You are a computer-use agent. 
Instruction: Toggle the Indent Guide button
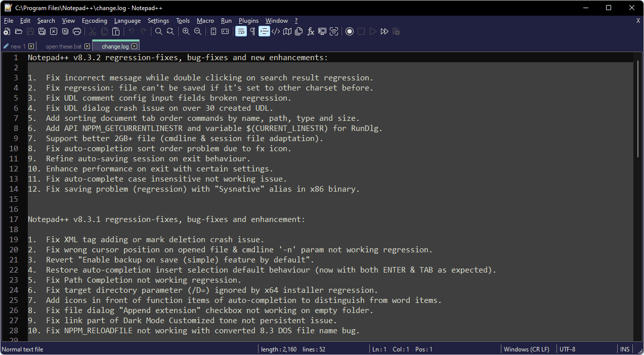pyautogui.click(x=264, y=31)
